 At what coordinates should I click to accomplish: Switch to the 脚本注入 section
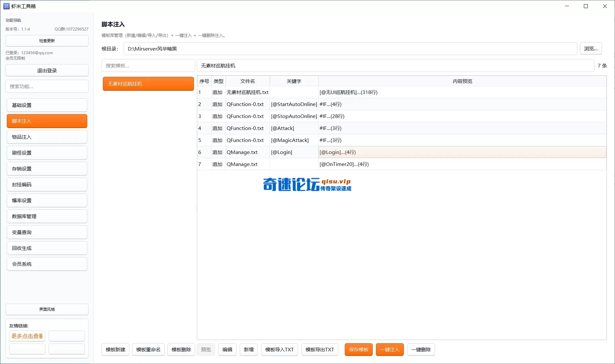click(x=47, y=121)
